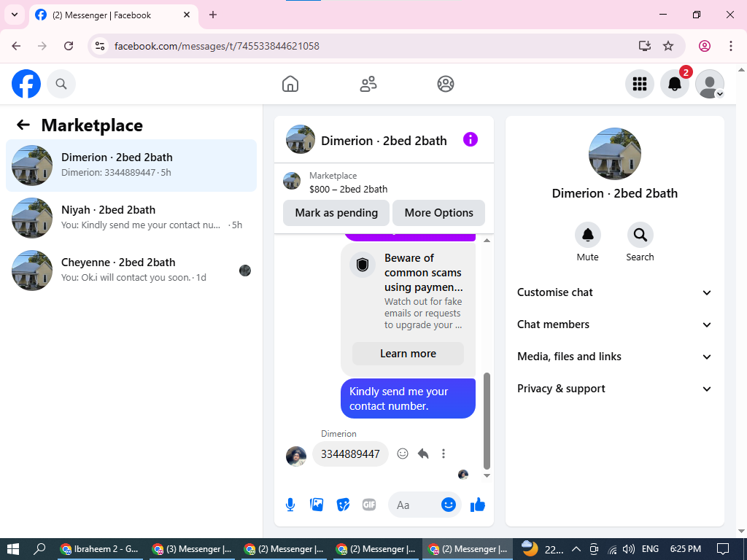
Task: Focus the Aa message input field
Action: pyautogui.click(x=414, y=505)
